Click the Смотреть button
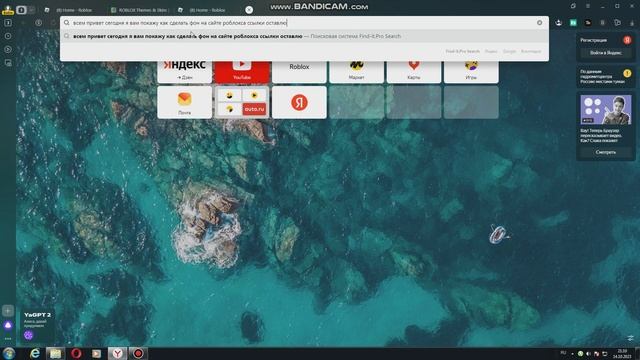 606,152
